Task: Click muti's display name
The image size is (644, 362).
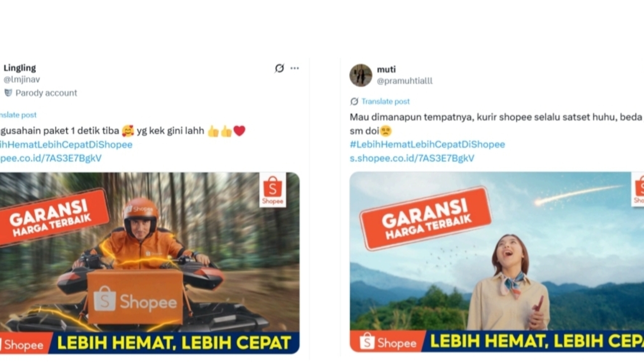Action: point(386,69)
